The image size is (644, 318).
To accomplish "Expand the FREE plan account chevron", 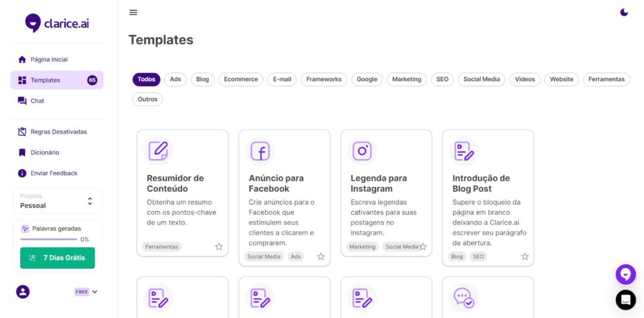I will click(x=95, y=292).
